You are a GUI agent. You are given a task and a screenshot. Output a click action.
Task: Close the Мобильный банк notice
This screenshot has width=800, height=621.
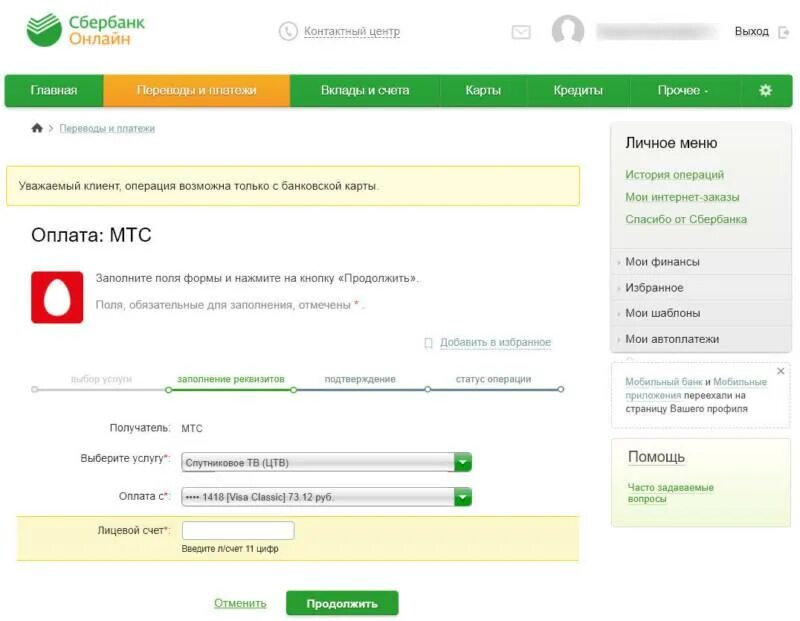[x=780, y=371]
